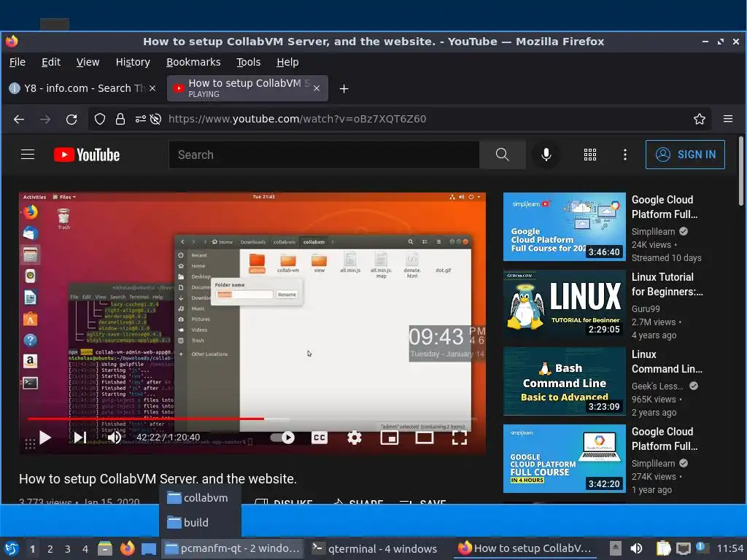Play the video with the play button
The image size is (747, 560).
click(45, 437)
